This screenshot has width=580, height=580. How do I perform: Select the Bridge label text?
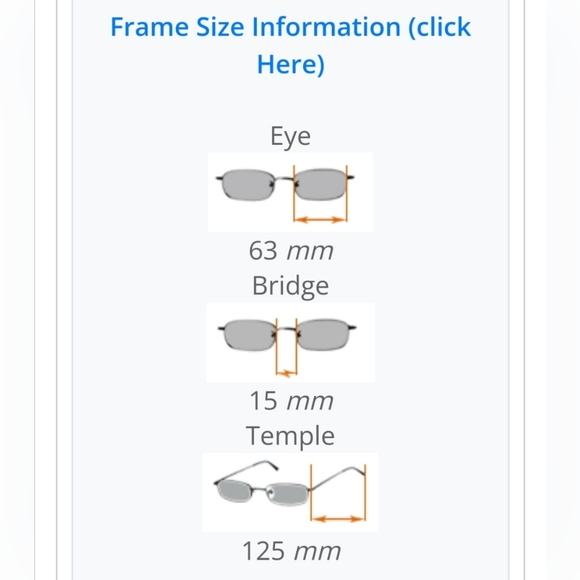click(290, 286)
